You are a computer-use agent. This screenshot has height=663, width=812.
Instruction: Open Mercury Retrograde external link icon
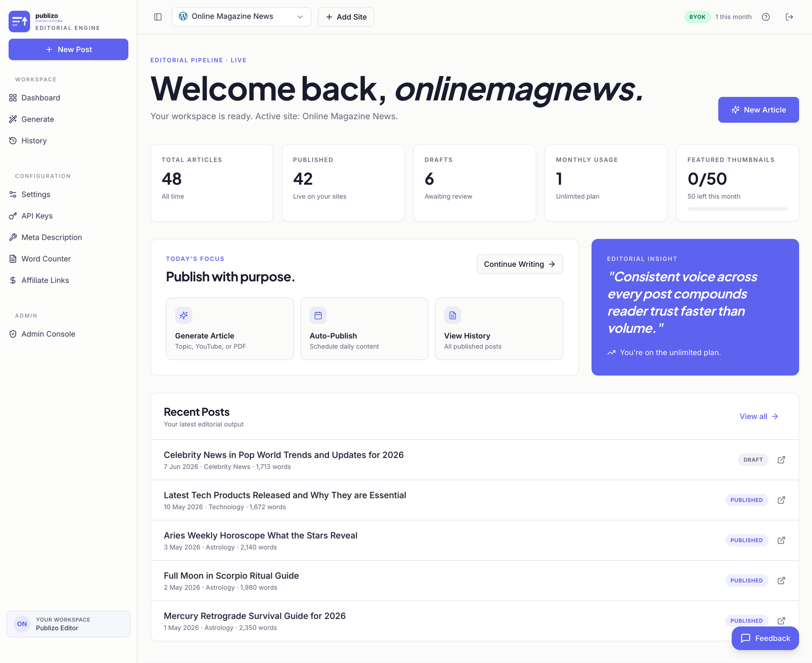(x=782, y=620)
